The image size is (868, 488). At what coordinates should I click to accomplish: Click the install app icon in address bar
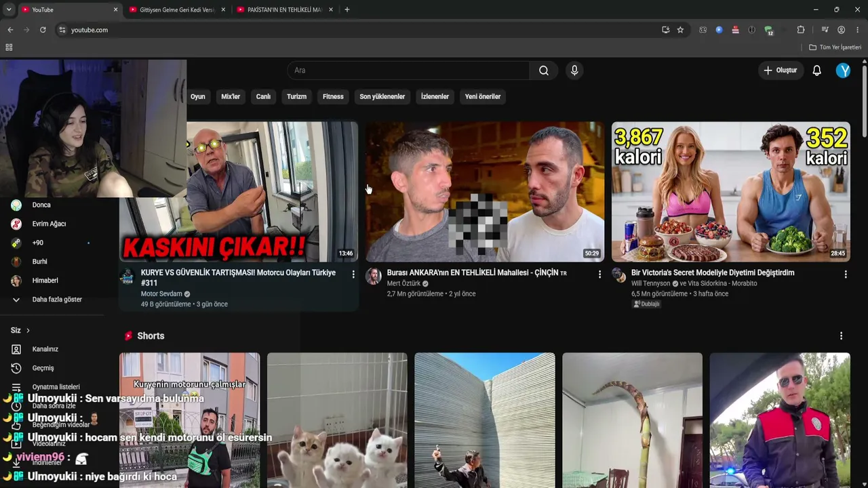point(666,30)
